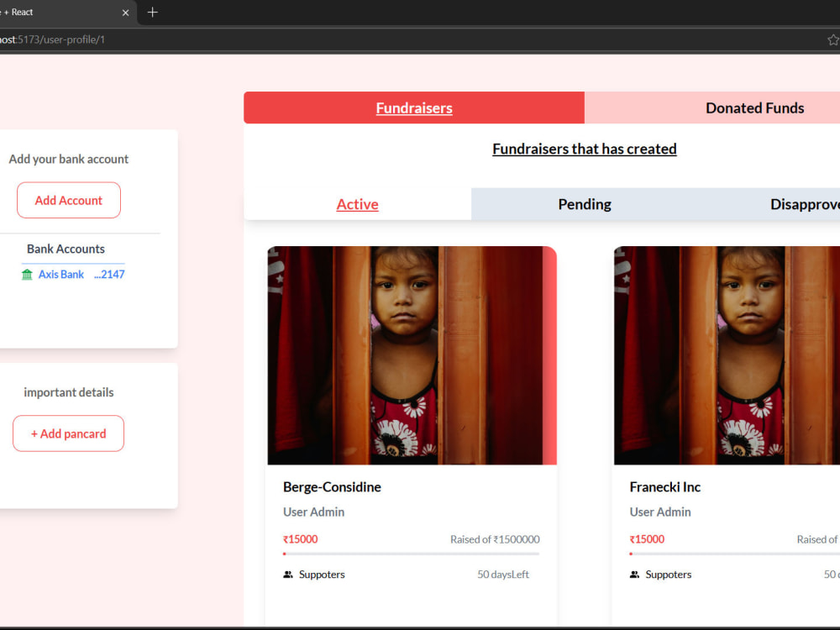Click the ...2147 account number

[109, 275]
